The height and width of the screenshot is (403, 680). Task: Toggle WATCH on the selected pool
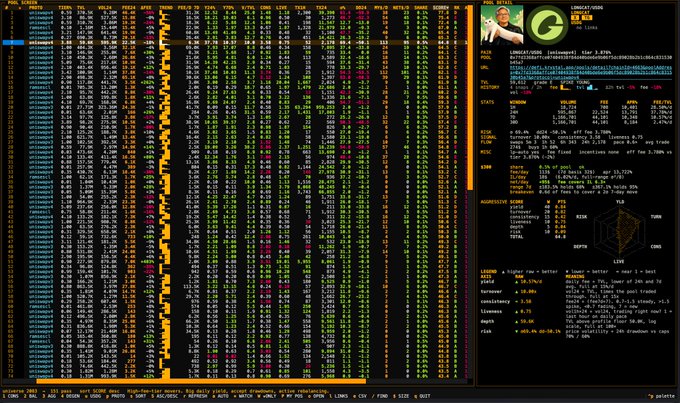point(244,396)
